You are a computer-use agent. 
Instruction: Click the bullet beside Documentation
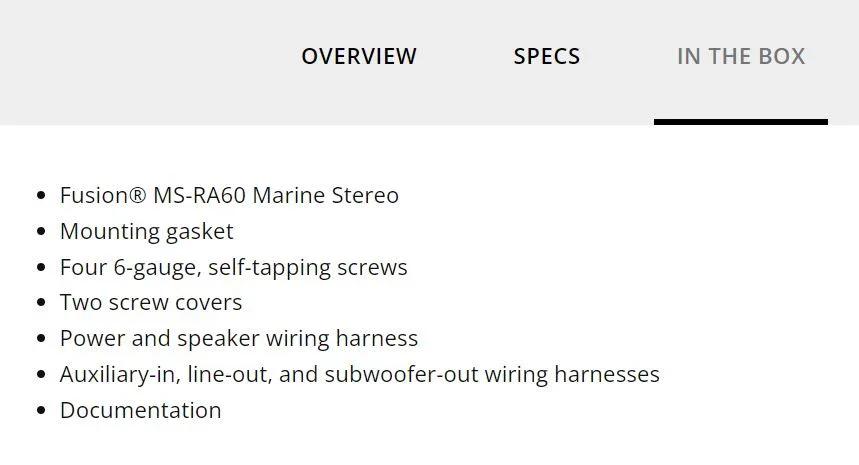tap(40, 411)
